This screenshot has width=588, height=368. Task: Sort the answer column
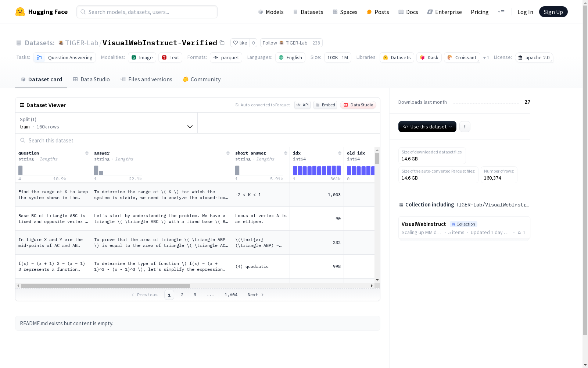tap(228, 153)
